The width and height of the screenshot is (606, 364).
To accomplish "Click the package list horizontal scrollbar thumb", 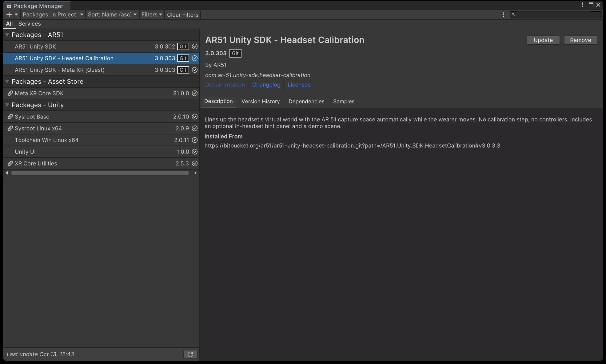I will point(100,173).
